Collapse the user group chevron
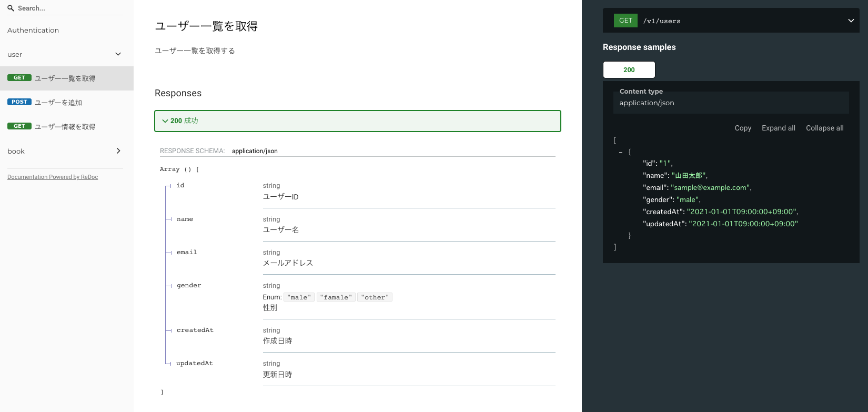868x412 pixels. tap(118, 54)
